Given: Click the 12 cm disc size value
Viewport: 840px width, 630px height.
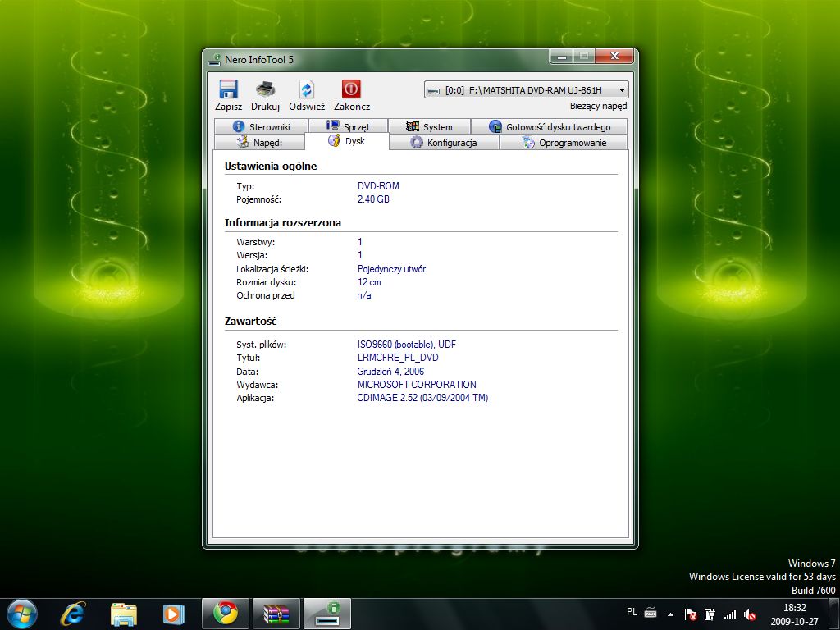Looking at the screenshot, I should point(369,282).
